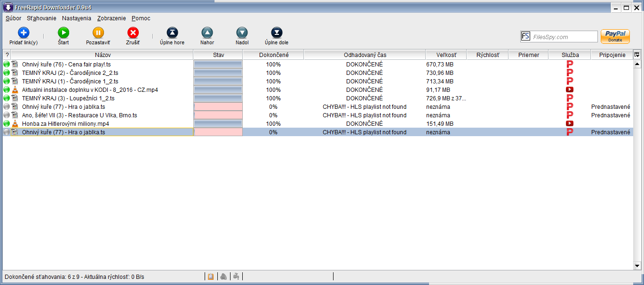Screen dimensions: 644x285
Task: Open the Pomoc menu
Action: tap(141, 18)
